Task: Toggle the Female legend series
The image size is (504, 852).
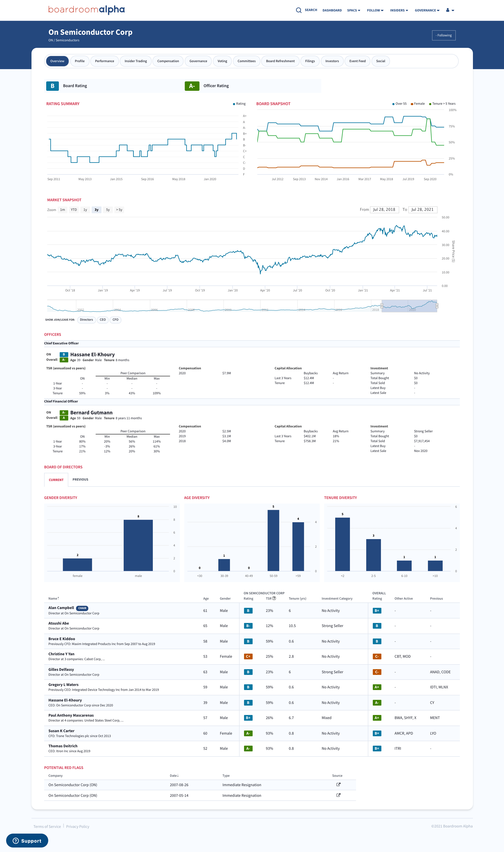Action: click(x=418, y=104)
